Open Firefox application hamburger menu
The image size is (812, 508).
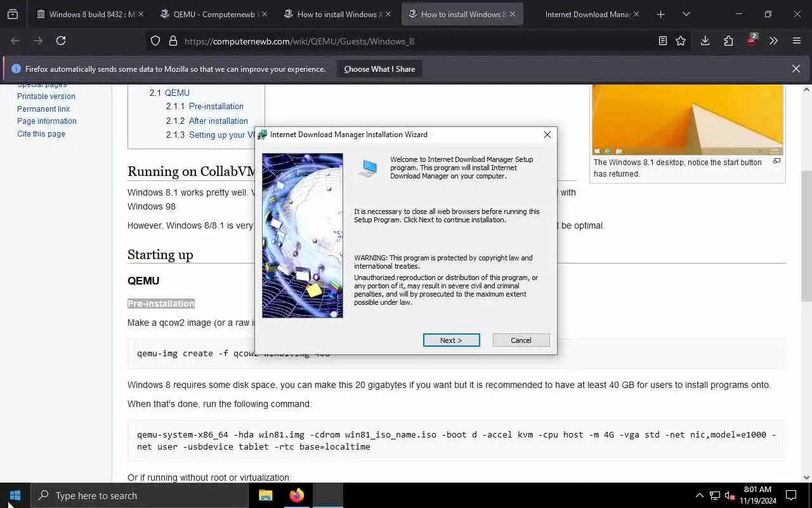point(797,41)
